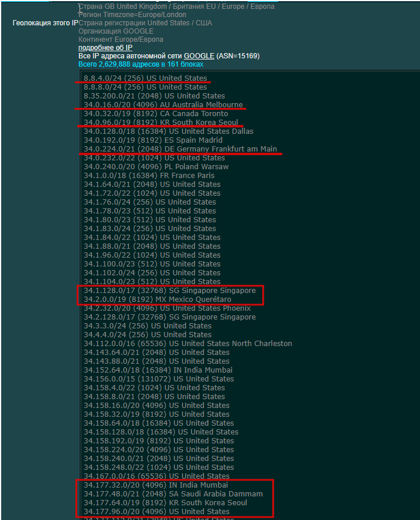Select the 34.1.88.0/21 United States row
420x520 pixels.
[x=152, y=246]
